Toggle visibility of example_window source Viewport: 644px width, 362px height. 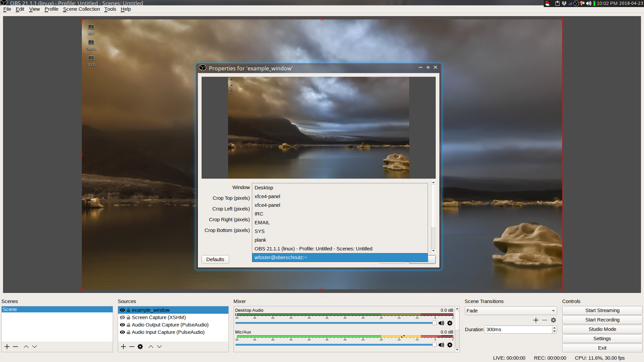tap(122, 310)
